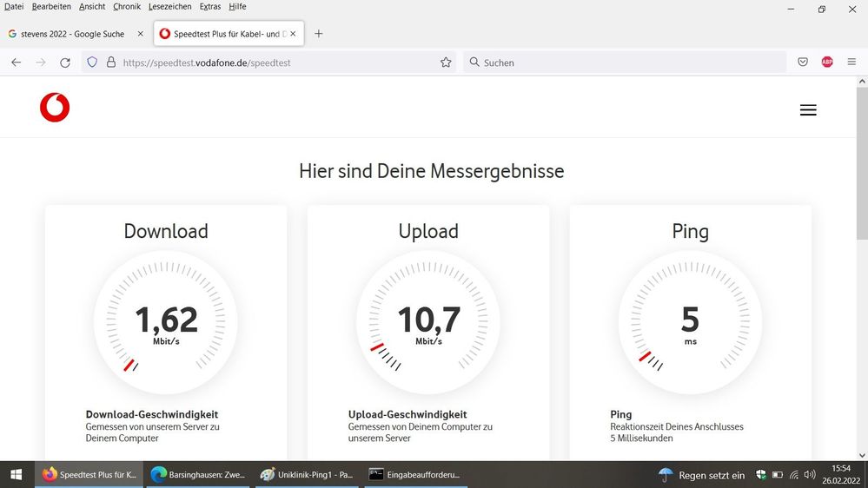Click the text 5 Millisekunden
Image resolution: width=868 pixels, height=488 pixels.
(641, 439)
